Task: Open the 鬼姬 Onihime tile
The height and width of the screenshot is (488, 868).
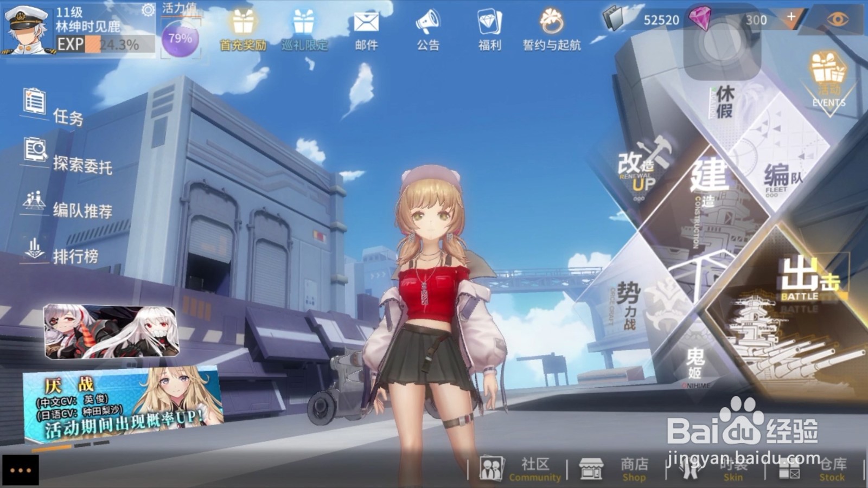Action: (x=695, y=364)
